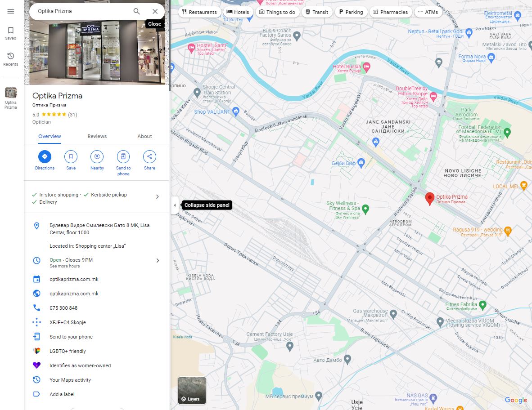Show Hotels on the map
This screenshot has width=532, height=410.
(238, 12)
